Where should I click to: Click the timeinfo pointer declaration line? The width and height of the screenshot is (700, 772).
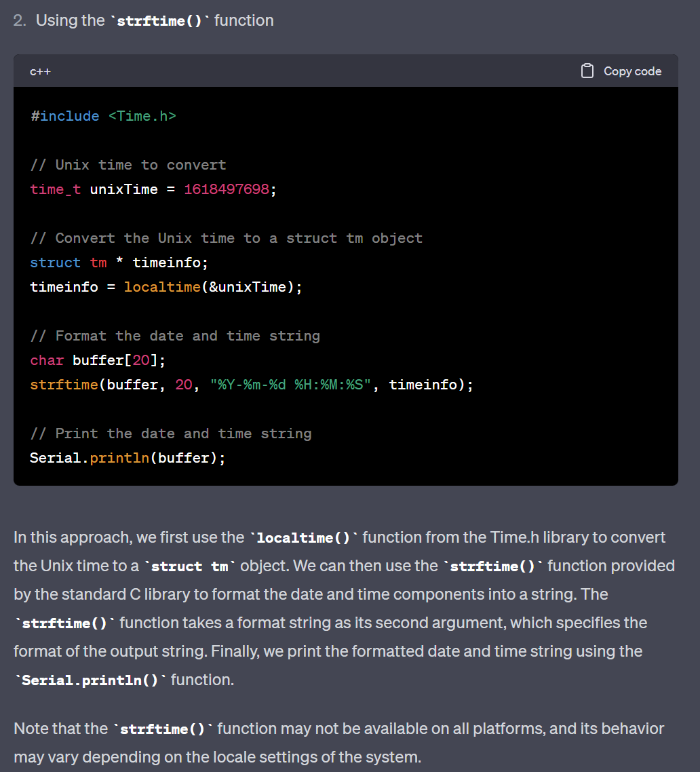(119, 263)
